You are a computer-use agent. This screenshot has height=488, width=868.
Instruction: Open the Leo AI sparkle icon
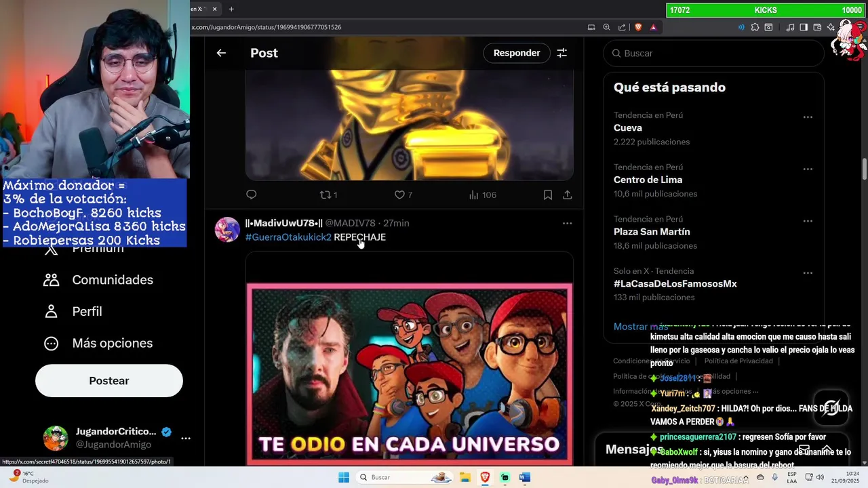[x=831, y=27]
